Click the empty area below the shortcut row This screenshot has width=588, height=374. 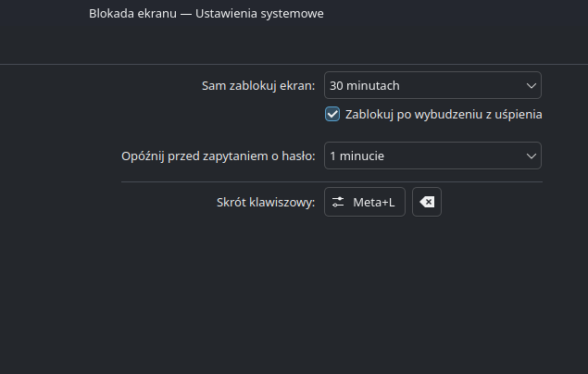(332, 287)
